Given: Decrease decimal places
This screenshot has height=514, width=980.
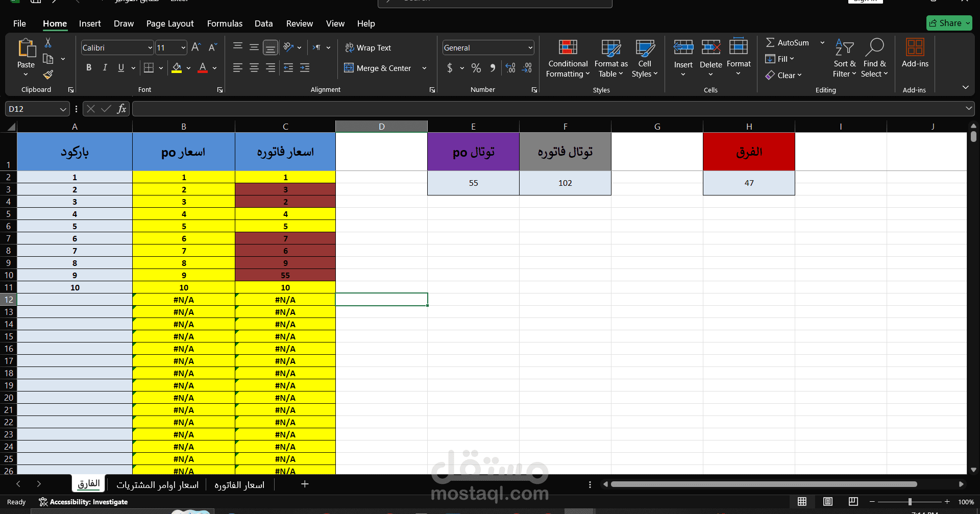Looking at the screenshot, I should (527, 68).
